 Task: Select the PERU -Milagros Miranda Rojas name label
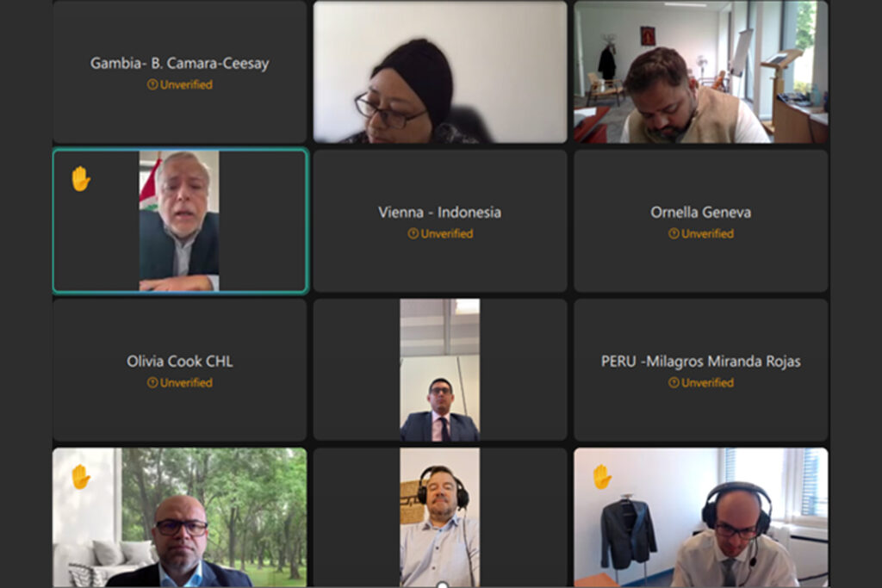tap(701, 362)
